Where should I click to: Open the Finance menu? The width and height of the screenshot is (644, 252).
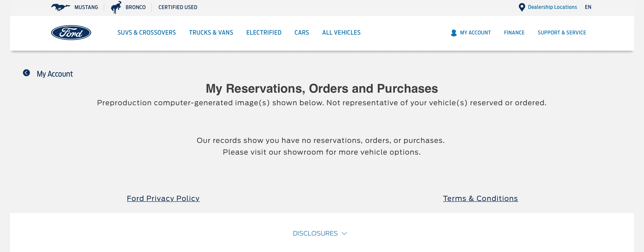(x=514, y=33)
